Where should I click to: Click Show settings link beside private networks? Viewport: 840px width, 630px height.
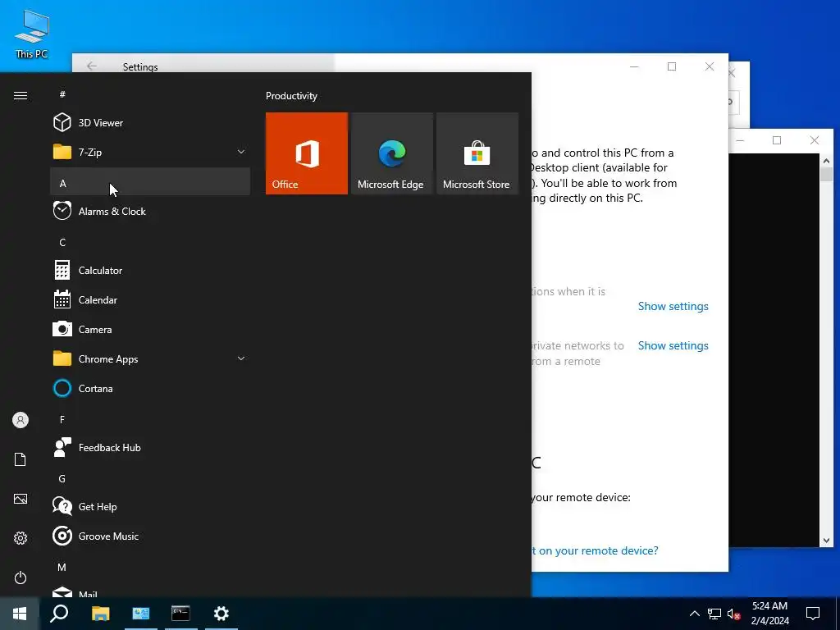tap(673, 345)
